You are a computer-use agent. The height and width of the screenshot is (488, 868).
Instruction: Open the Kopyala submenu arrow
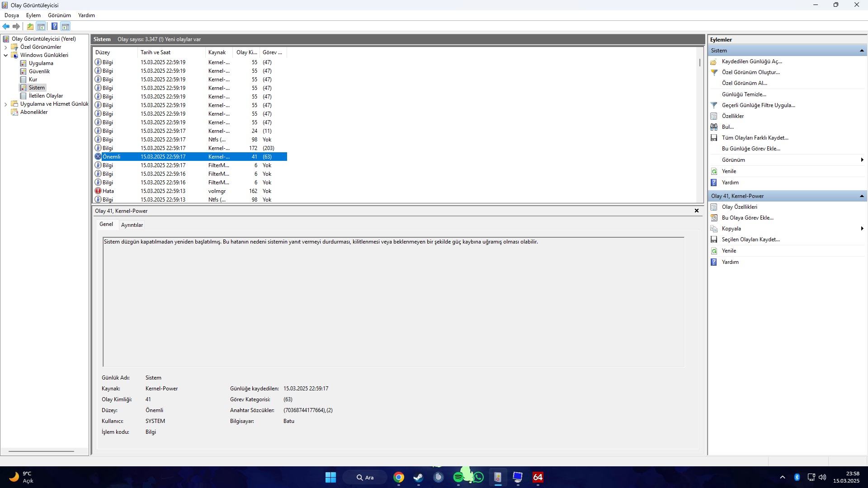tap(862, 229)
